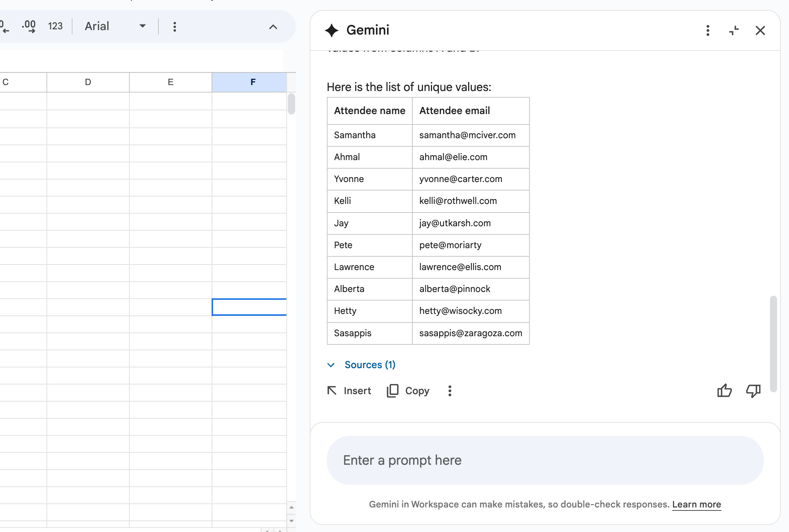789x532 pixels.
Task: Click the sheet's scroll down arrow
Action: coord(292,521)
